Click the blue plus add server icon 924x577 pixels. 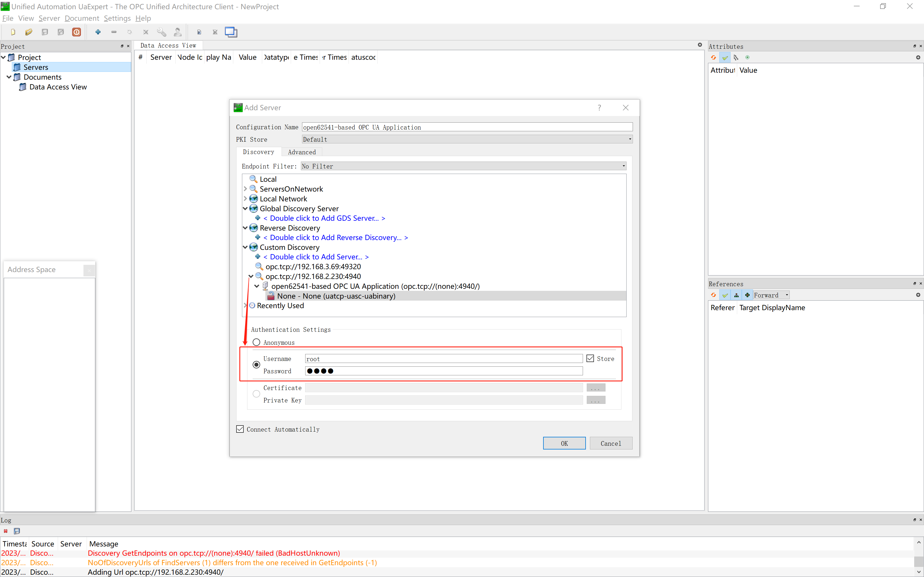(98, 32)
